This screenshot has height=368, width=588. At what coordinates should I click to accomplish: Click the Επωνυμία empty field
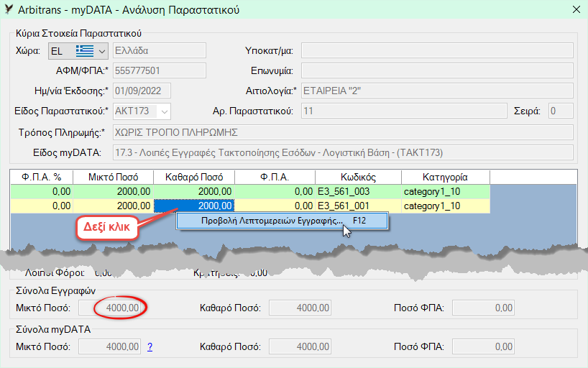437,71
